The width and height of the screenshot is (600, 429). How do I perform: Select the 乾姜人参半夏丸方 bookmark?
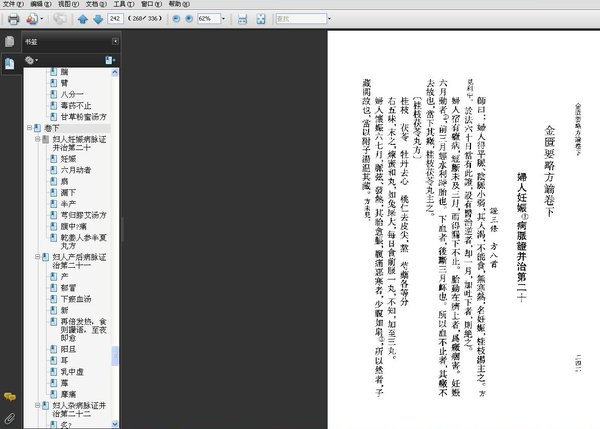pos(83,241)
